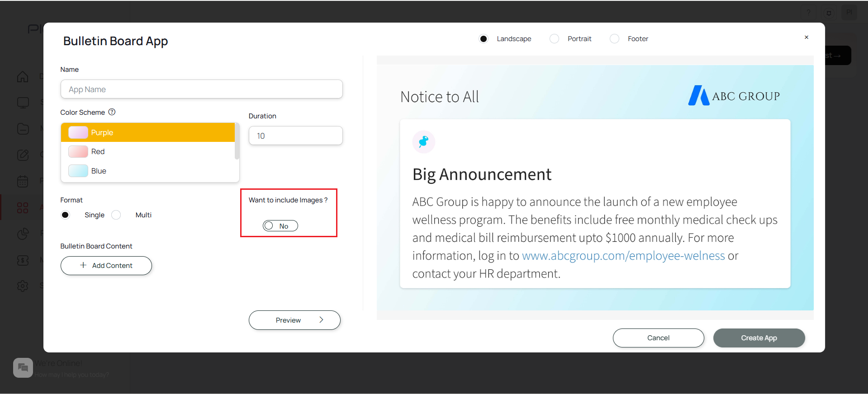This screenshot has height=394, width=868.
Task: Close the Bulletin Board App dialog
Action: pyautogui.click(x=806, y=38)
